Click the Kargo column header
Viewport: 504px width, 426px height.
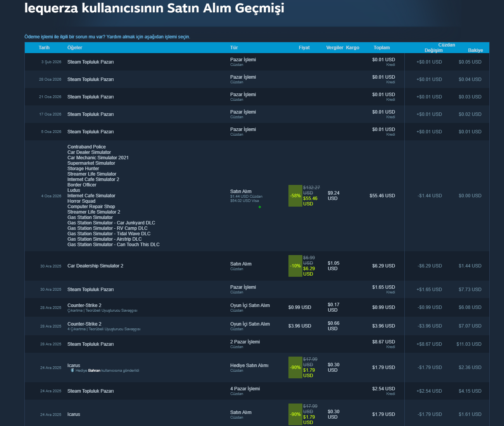[352, 48]
